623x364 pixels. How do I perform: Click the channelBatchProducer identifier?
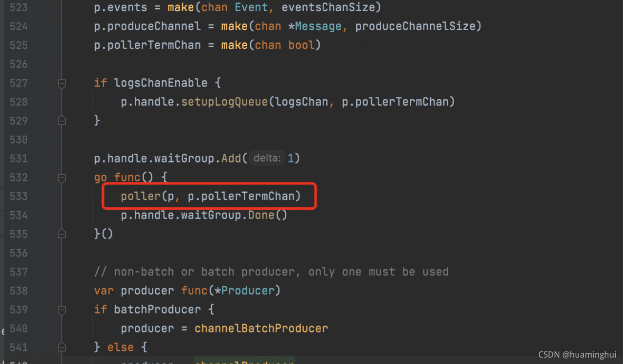click(261, 328)
